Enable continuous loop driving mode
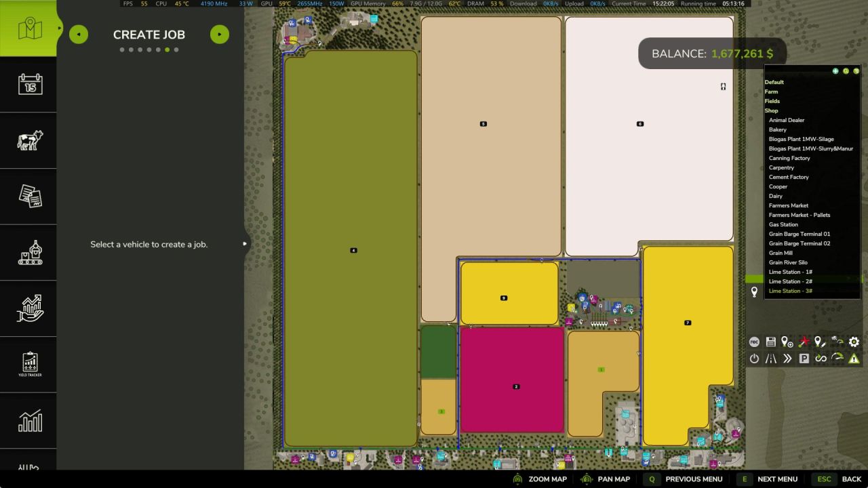This screenshot has height=488, width=868. (x=821, y=359)
